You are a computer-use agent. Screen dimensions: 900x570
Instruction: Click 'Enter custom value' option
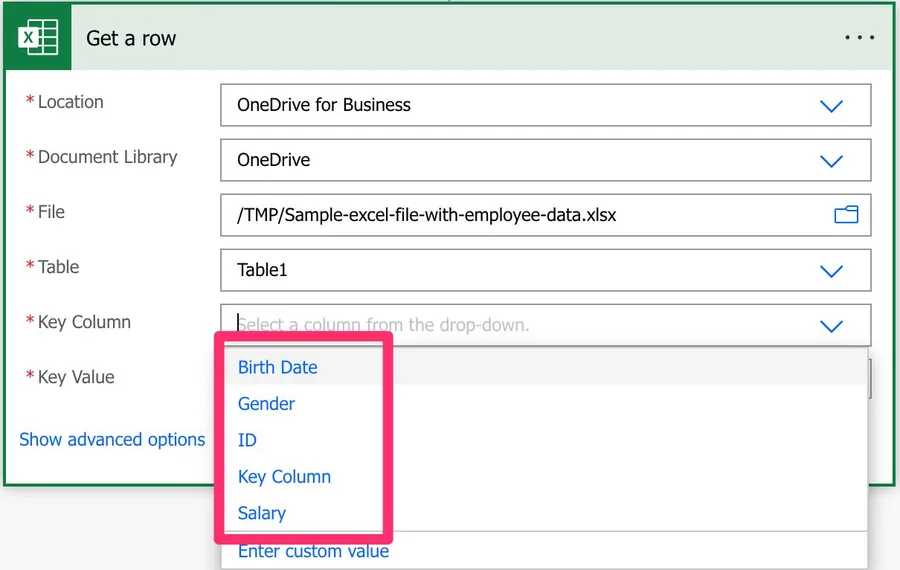pyautogui.click(x=313, y=551)
